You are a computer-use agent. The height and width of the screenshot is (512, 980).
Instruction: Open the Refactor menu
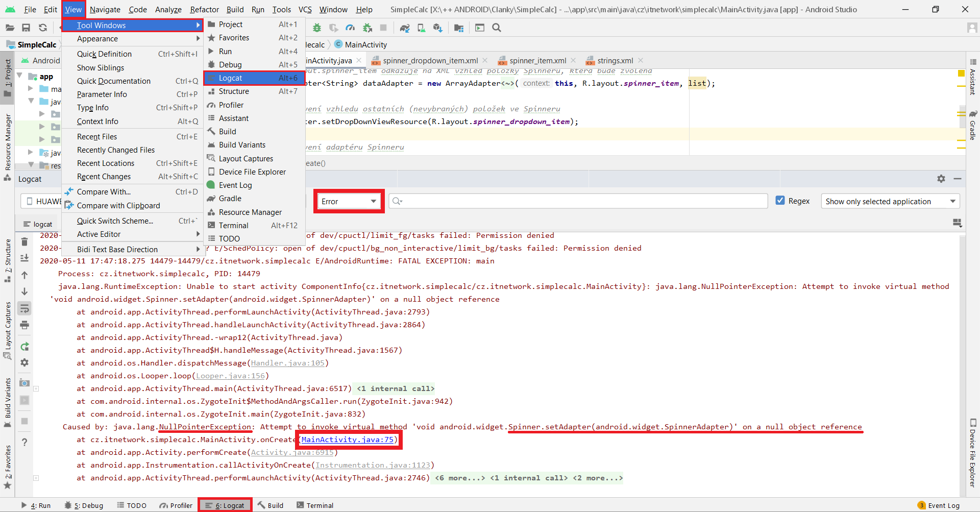(204, 9)
